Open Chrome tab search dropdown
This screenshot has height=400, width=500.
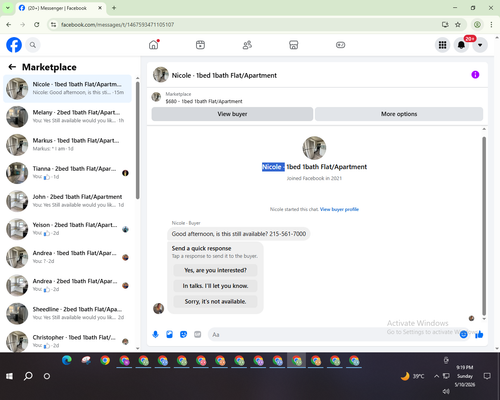(7, 8)
